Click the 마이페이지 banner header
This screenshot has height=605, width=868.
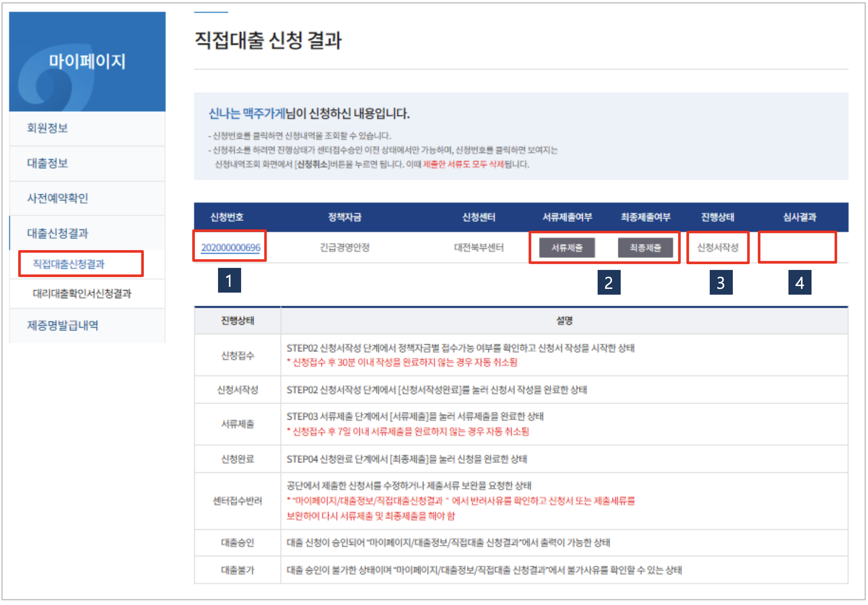point(87,61)
